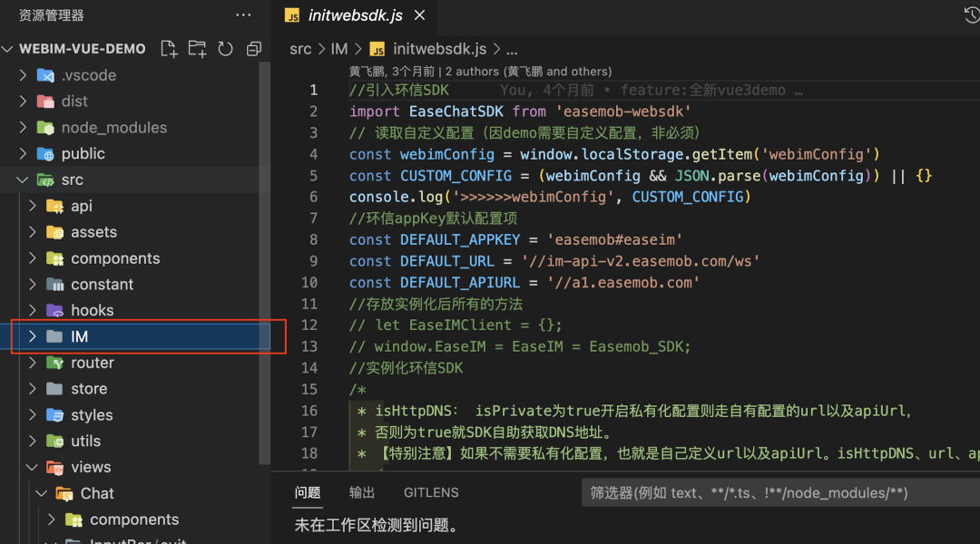
Task: Click the utils folder icon
Action: click(x=55, y=442)
